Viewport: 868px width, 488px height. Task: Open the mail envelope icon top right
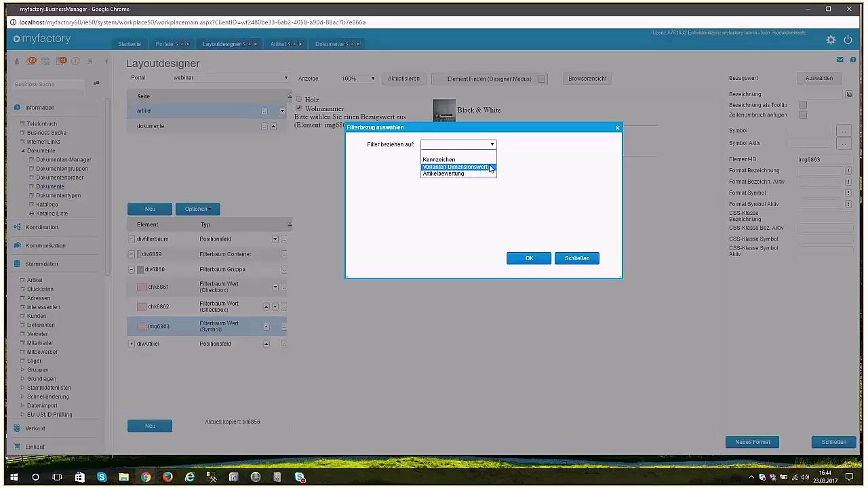click(840, 60)
